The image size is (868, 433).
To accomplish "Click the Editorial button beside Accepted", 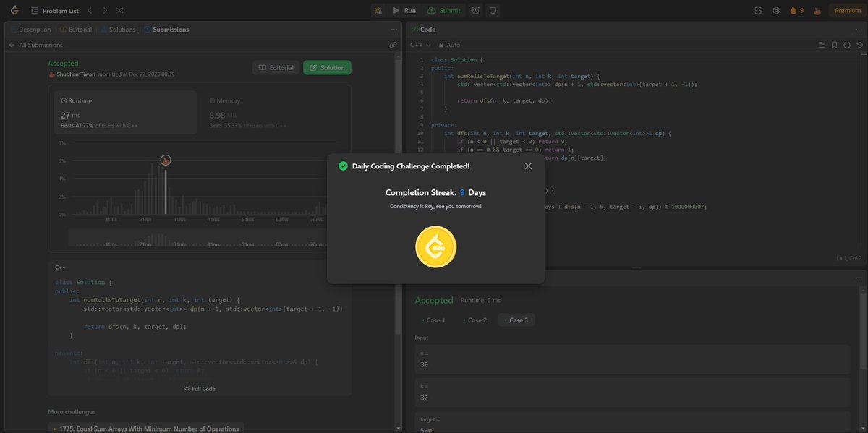I will (x=275, y=67).
